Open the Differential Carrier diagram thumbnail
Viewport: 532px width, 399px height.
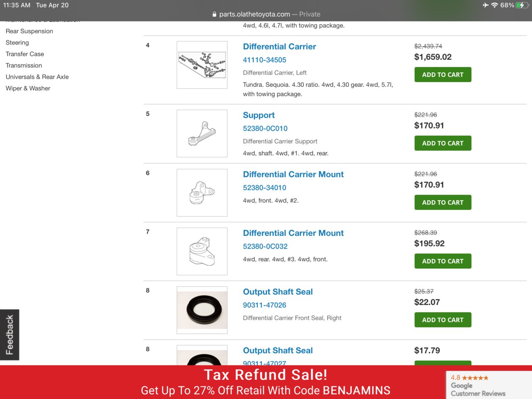pyautogui.click(x=202, y=65)
